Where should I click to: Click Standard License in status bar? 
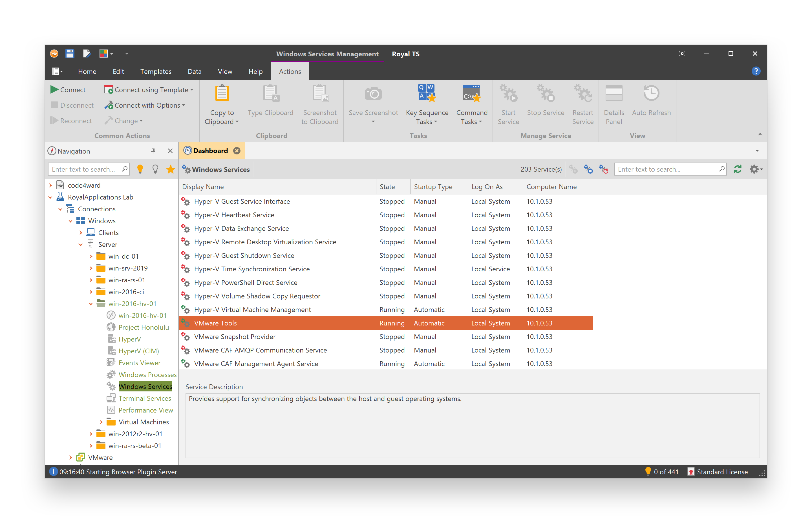click(718, 472)
